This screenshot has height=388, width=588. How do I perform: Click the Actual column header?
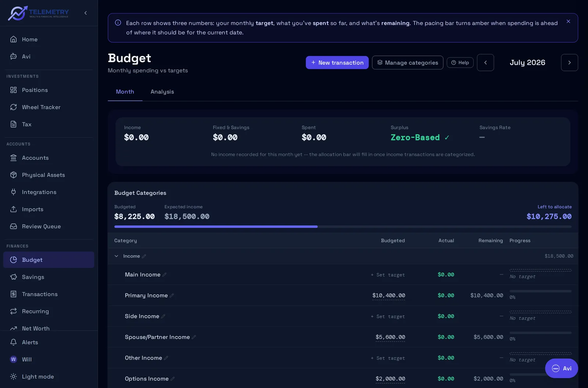pyautogui.click(x=446, y=241)
